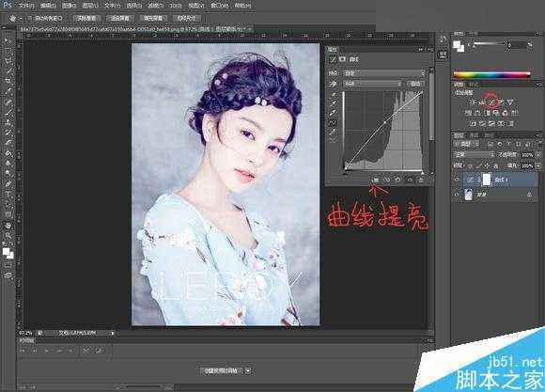The height and width of the screenshot is (392, 545).
Task: Pick the black point eyedropper in Curves
Action: pyautogui.click(x=334, y=94)
